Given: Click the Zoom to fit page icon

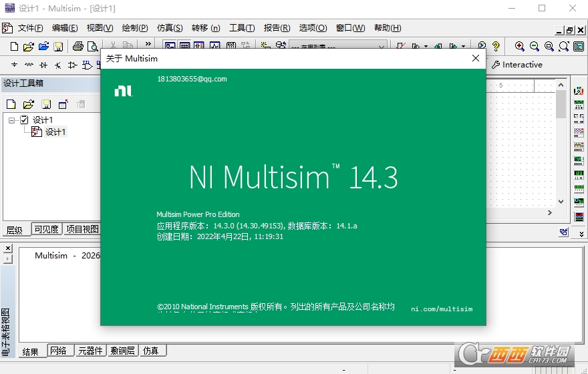Looking at the screenshot, I should [564, 47].
